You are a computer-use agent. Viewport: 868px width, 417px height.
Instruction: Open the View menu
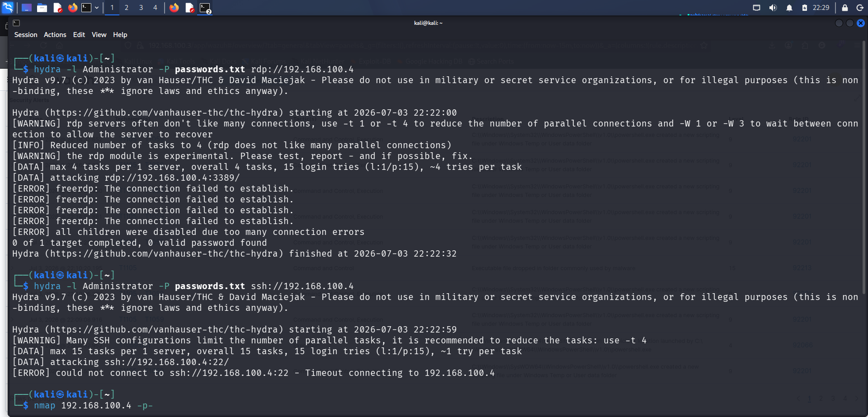99,35
